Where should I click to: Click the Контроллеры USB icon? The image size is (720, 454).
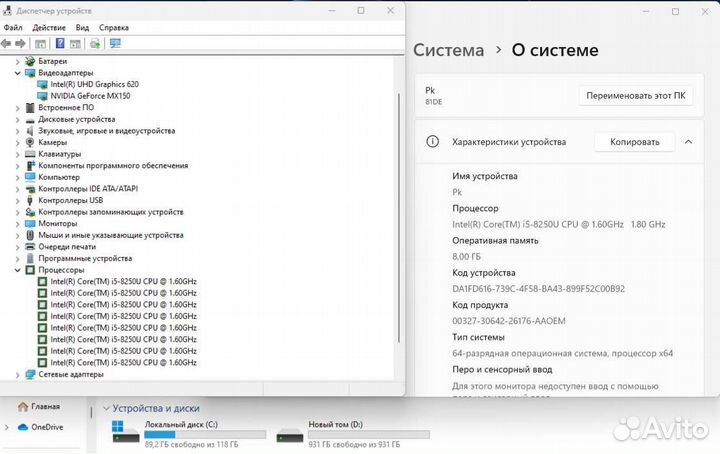click(x=30, y=200)
